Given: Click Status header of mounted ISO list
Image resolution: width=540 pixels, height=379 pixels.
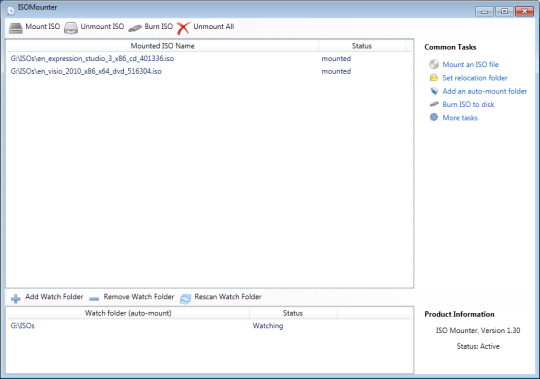Looking at the screenshot, I should coord(362,46).
